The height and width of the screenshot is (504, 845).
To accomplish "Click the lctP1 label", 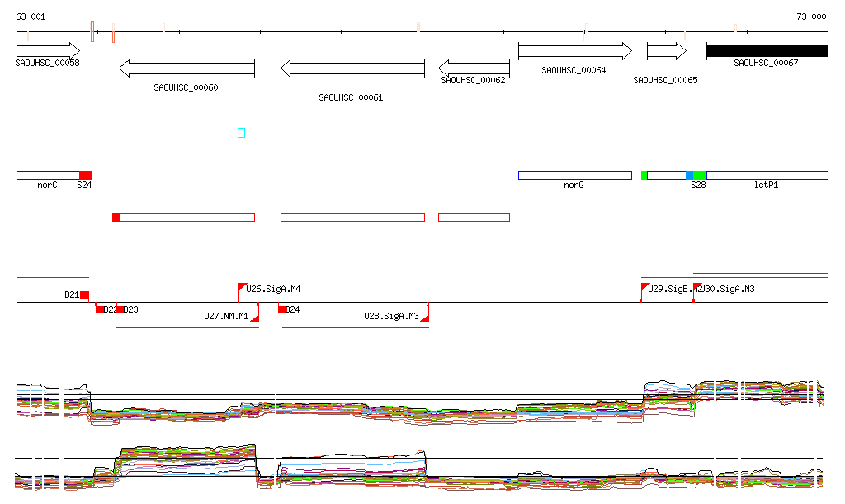I will point(766,186).
